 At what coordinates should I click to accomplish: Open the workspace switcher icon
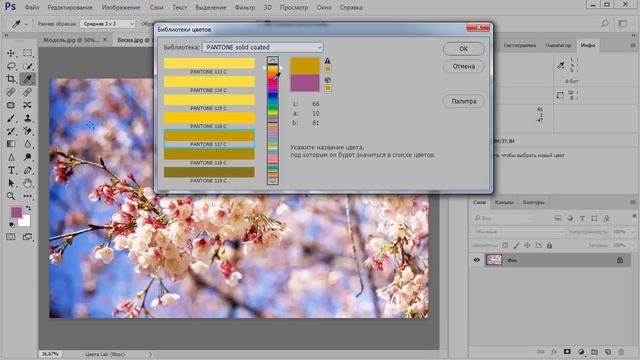(623, 24)
